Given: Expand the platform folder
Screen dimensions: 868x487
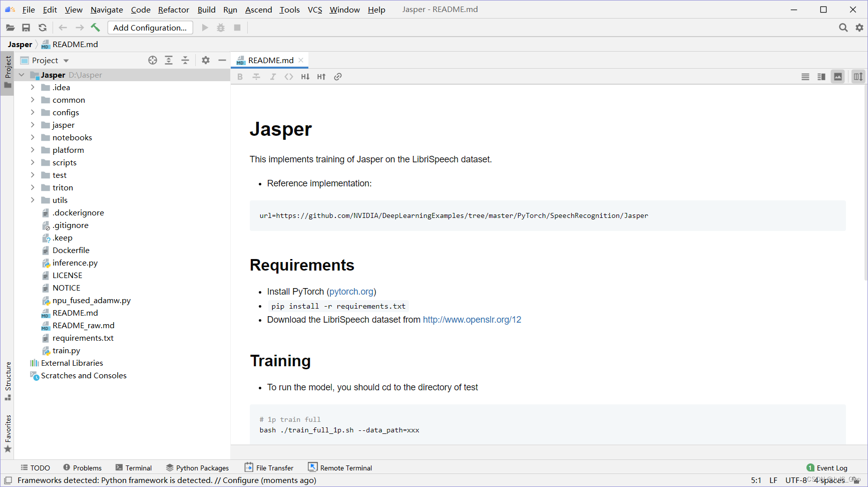Looking at the screenshot, I should pyautogui.click(x=33, y=150).
